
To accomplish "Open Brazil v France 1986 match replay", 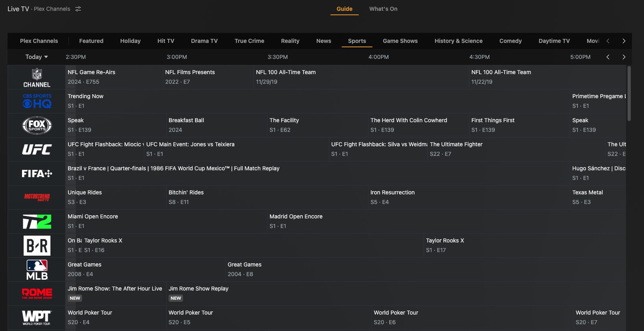I will pos(318,173).
